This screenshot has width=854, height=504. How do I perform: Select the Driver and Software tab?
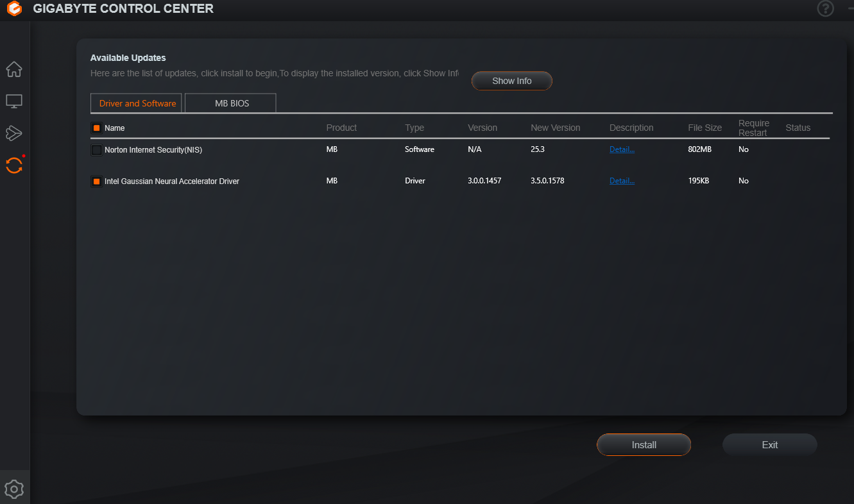click(137, 103)
